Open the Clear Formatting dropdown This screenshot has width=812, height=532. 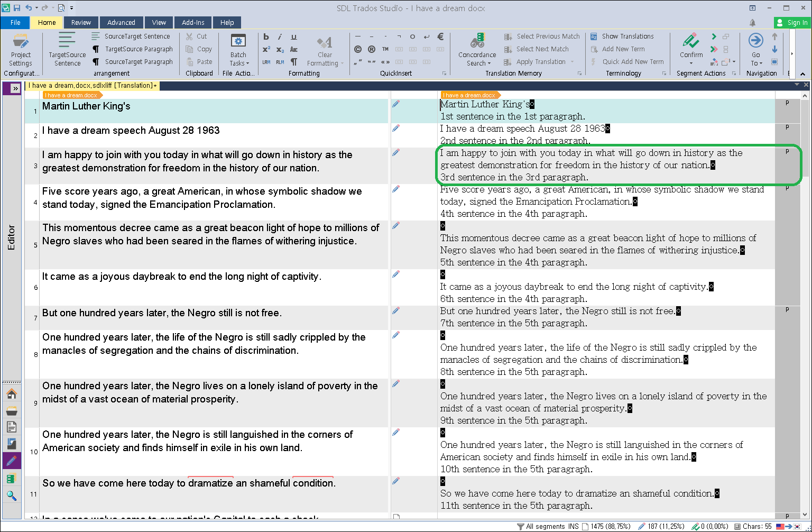[x=325, y=50]
